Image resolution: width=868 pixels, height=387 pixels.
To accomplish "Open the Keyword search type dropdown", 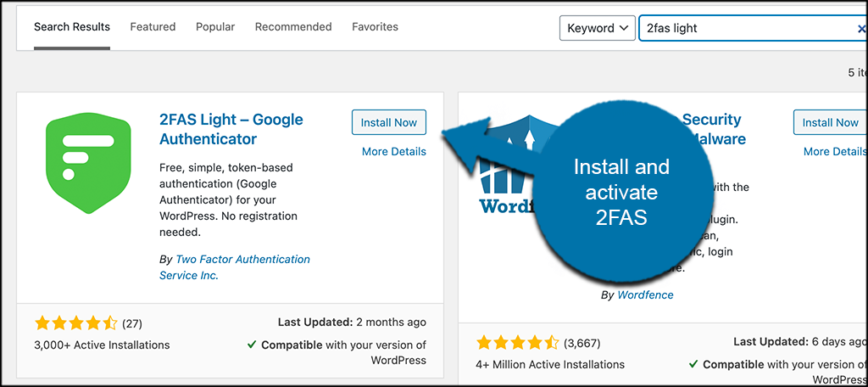I will [597, 28].
